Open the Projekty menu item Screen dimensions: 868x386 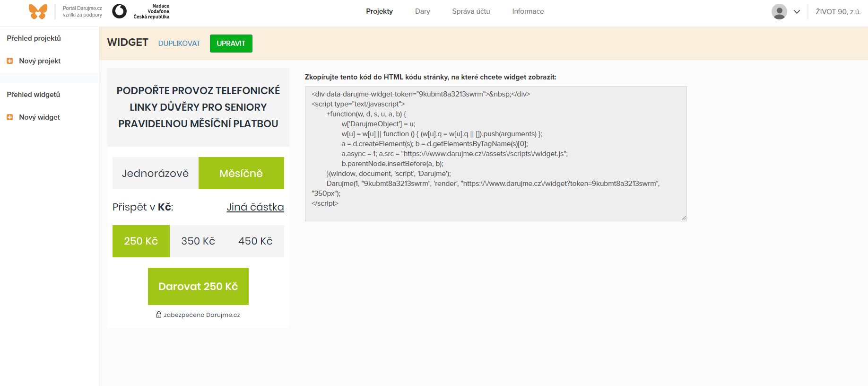(379, 11)
